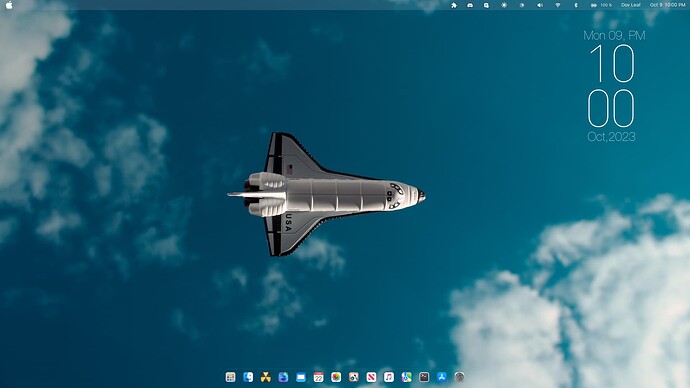Viewport: 690px width, 388px height.
Task: Launch the Photos app from dock
Action: click(336, 377)
